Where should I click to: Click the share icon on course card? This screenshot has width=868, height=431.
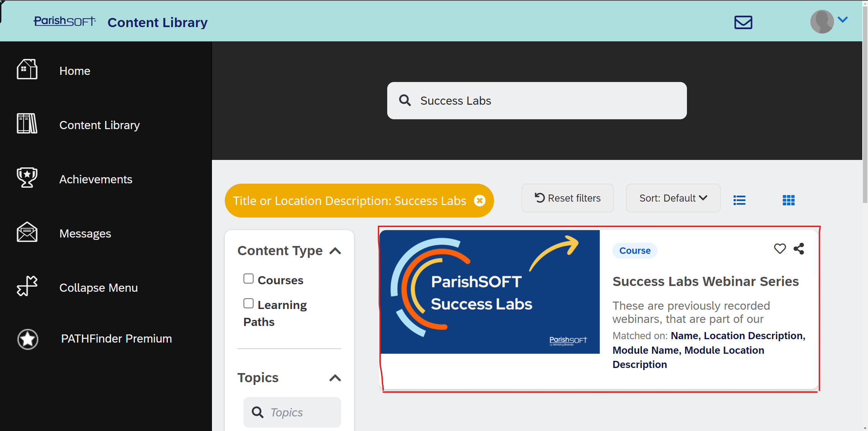click(799, 249)
